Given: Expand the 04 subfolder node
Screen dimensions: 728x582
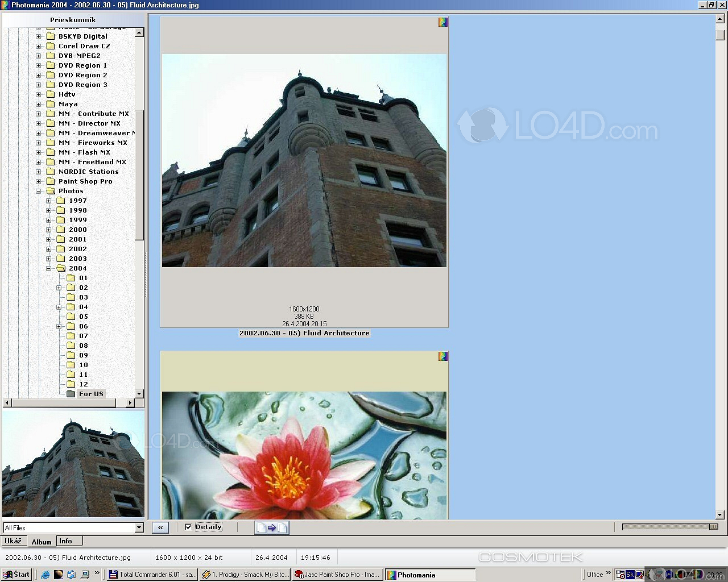Looking at the screenshot, I should click(x=59, y=307).
